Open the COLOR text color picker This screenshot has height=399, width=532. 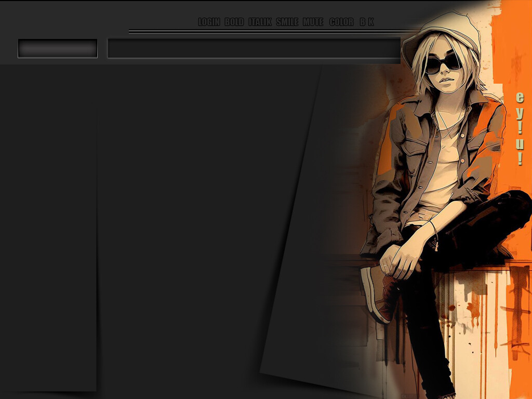[x=341, y=22]
